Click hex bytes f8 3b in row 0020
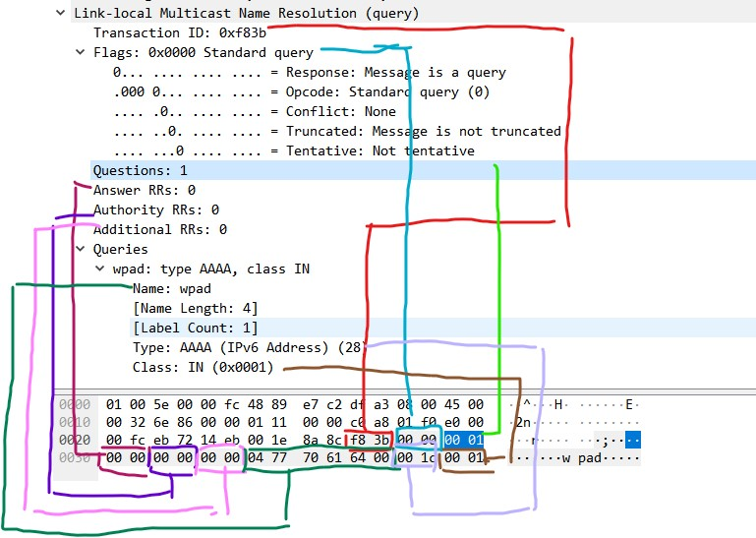 click(370, 440)
